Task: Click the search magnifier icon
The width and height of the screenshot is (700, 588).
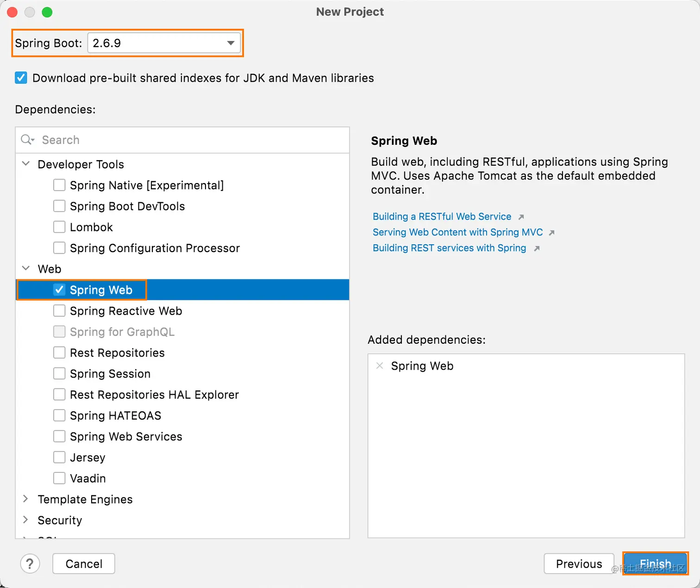Action: 27,140
